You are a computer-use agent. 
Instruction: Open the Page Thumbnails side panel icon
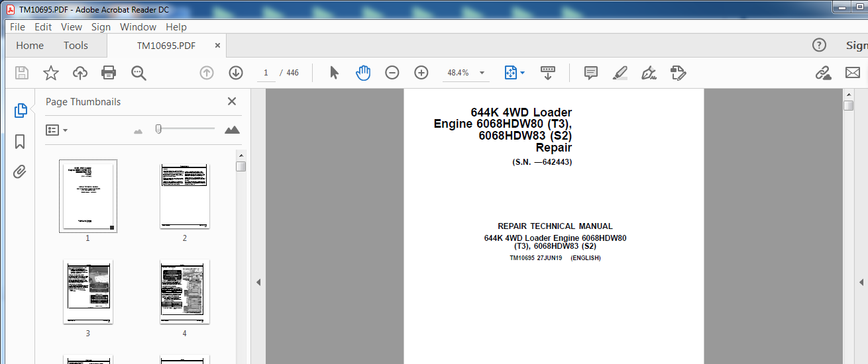20,111
